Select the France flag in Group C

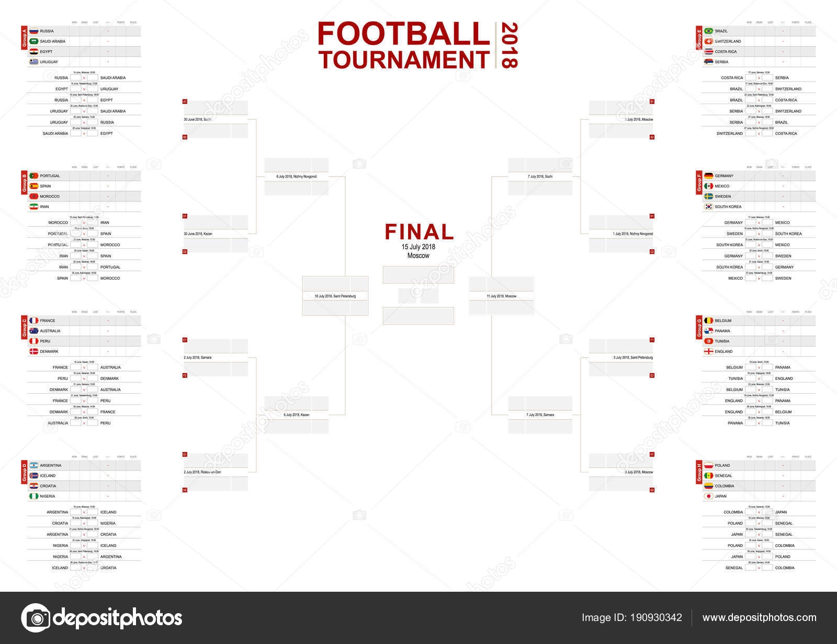[x=34, y=320]
